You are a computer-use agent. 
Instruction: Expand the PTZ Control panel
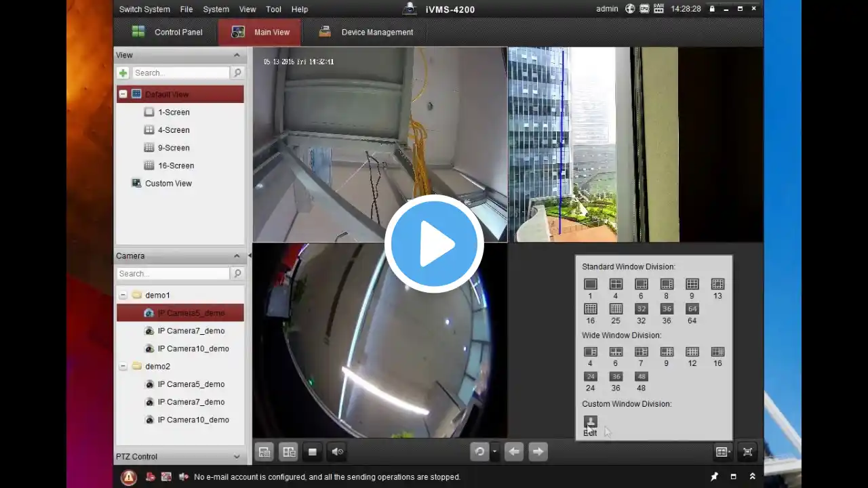pos(236,457)
